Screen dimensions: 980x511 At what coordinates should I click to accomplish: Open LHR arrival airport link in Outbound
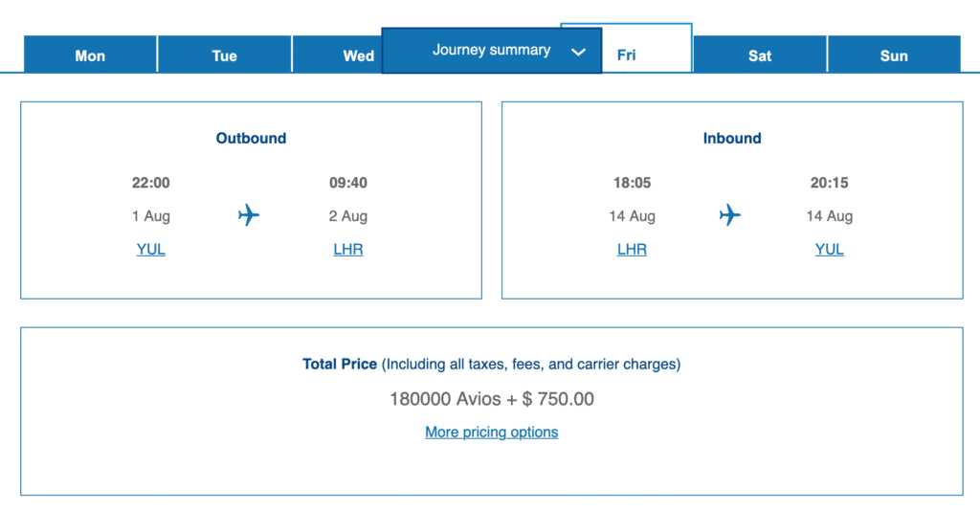(x=348, y=249)
